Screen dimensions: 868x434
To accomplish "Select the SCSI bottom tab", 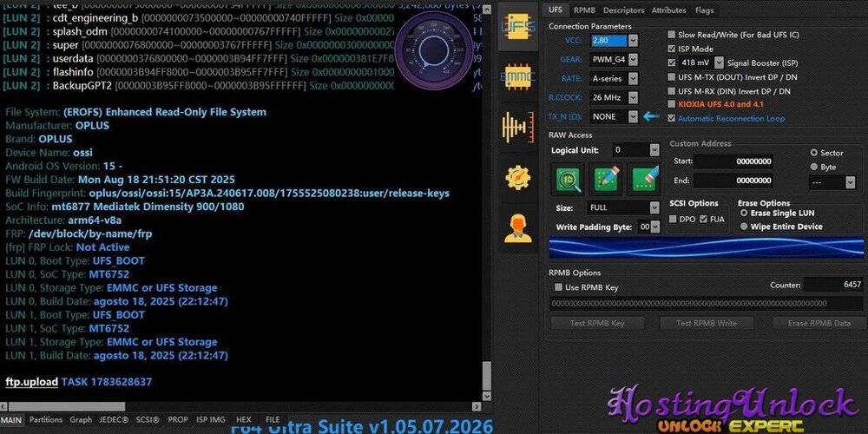I will [x=148, y=420].
